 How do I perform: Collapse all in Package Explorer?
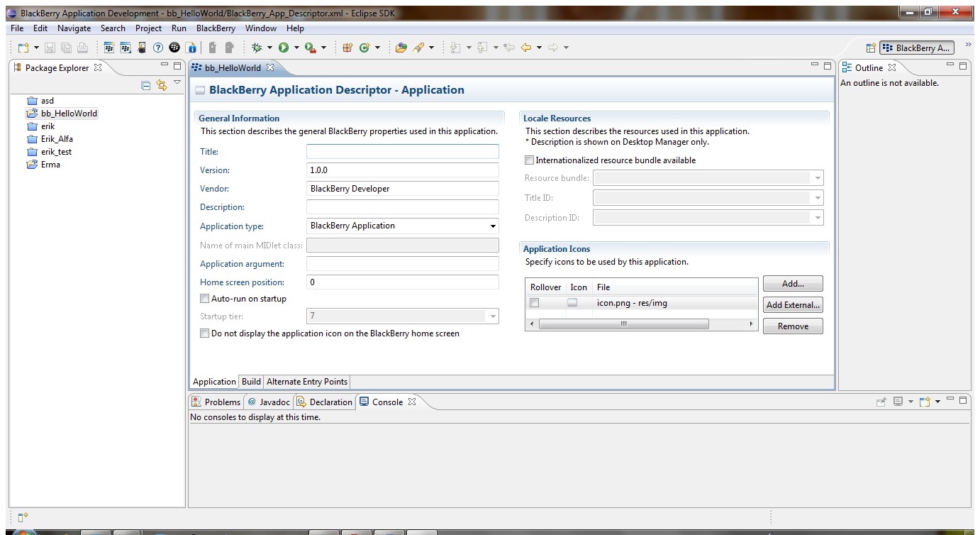pyautogui.click(x=146, y=85)
